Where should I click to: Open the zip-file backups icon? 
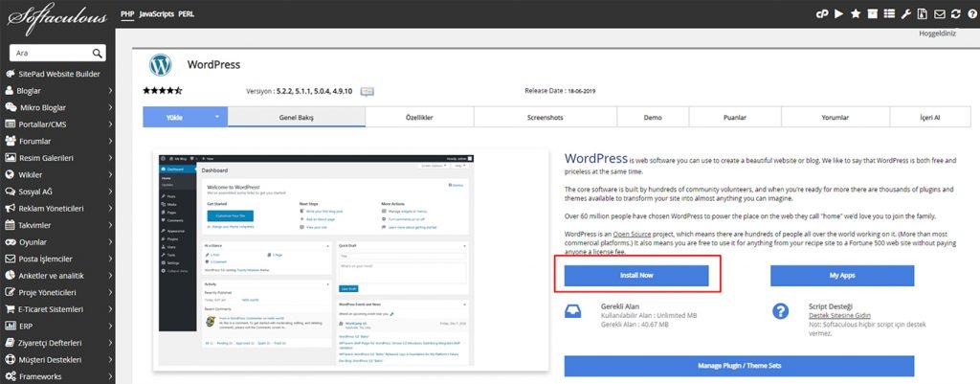(923, 13)
